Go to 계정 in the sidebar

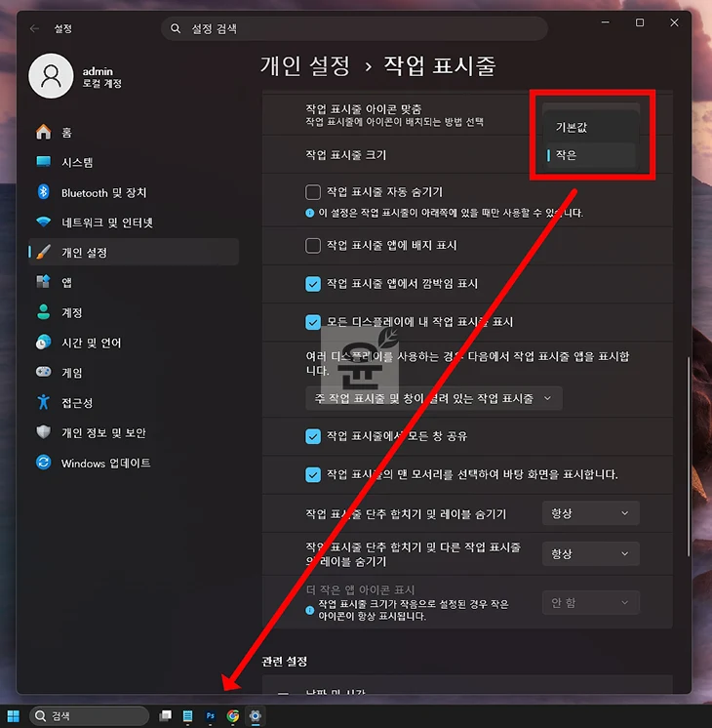coord(134,312)
